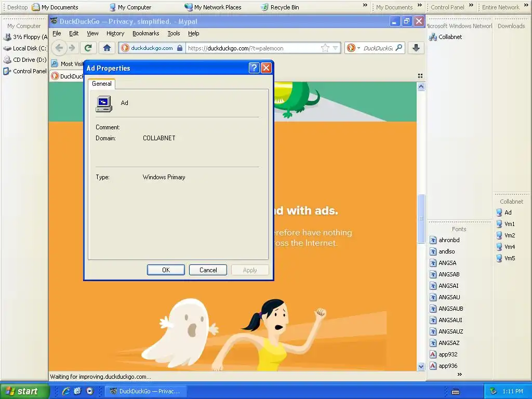The width and height of the screenshot is (532, 399).
Task: Expand the Fonts toolbar overflow chevron
Action: tap(459, 374)
